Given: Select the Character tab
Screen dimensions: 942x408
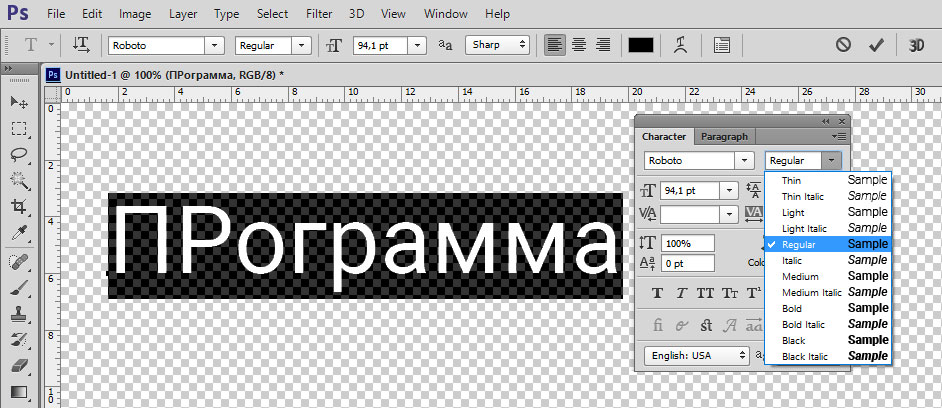Looking at the screenshot, I should point(664,136).
